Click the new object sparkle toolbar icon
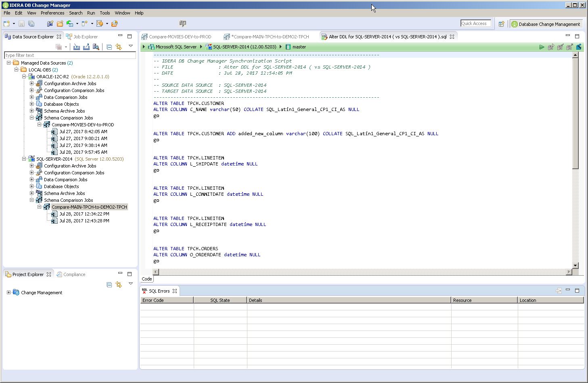Image resolution: width=588 pixels, height=383 pixels. click(x=84, y=24)
